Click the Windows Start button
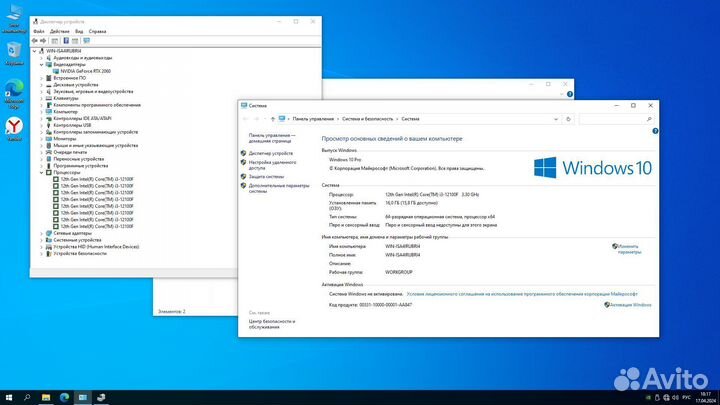This screenshot has width=720, height=405. tap(9, 398)
